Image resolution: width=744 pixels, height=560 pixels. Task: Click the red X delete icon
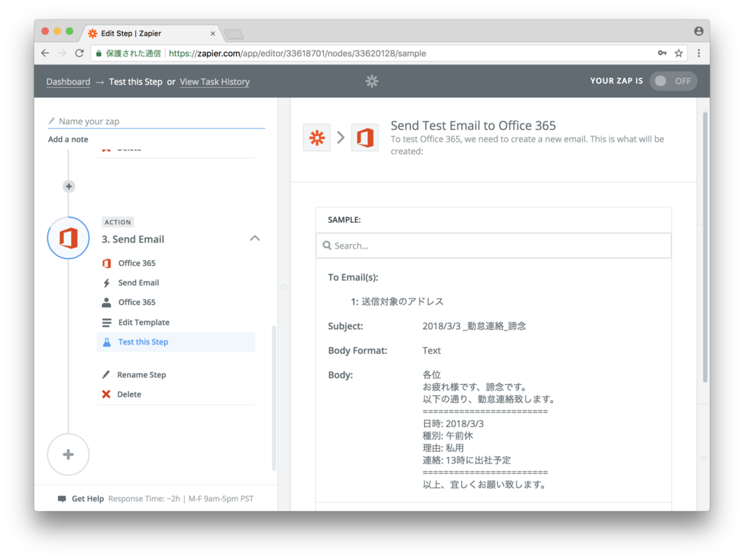(106, 394)
